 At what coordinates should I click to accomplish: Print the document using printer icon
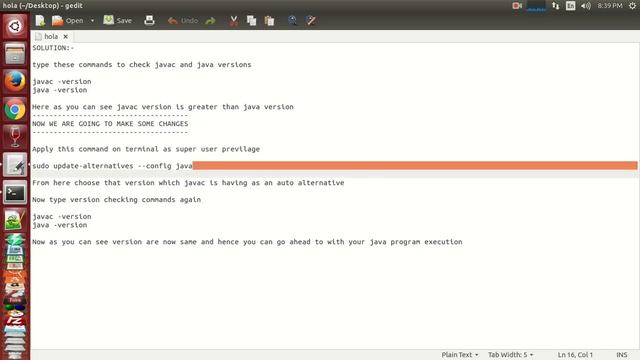click(x=149, y=20)
